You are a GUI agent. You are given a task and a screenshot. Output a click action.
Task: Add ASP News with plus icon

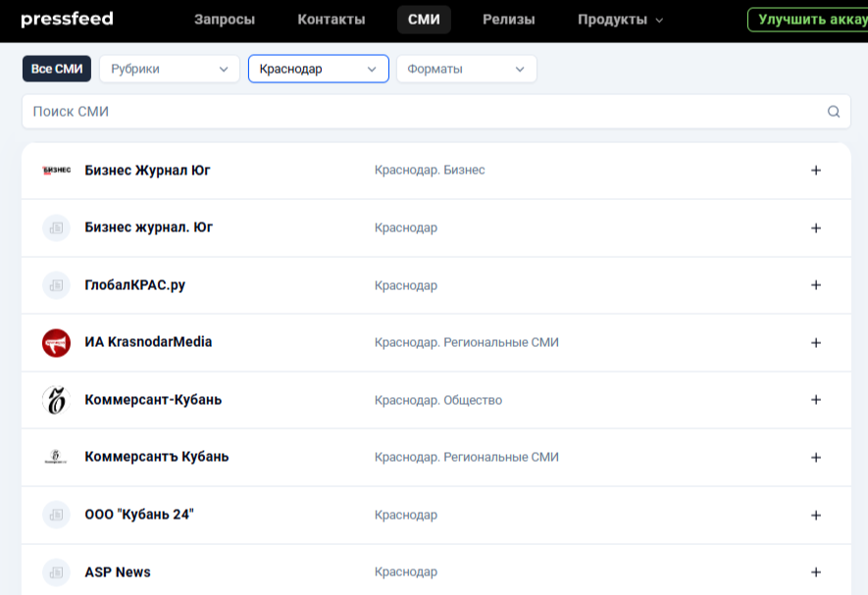click(816, 572)
